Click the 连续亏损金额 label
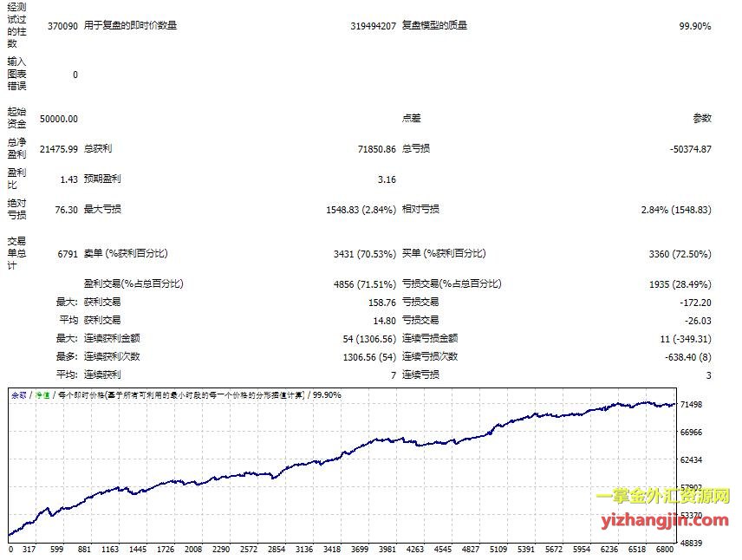The width and height of the screenshot is (742, 560). coord(430,338)
